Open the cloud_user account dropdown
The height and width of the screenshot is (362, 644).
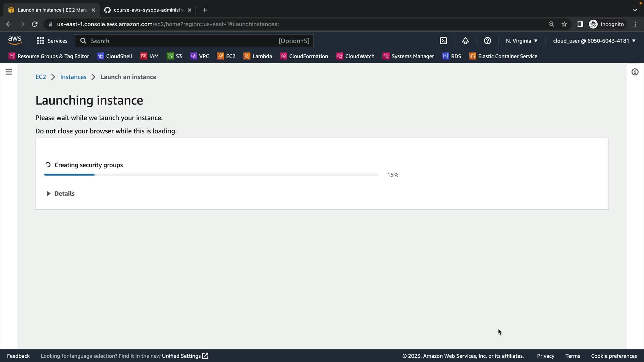click(594, 41)
